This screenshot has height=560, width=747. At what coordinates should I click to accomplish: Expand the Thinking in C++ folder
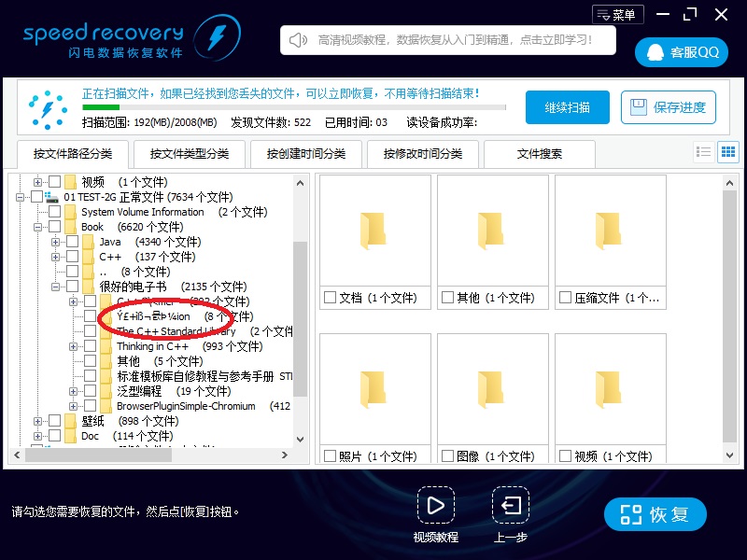73,346
